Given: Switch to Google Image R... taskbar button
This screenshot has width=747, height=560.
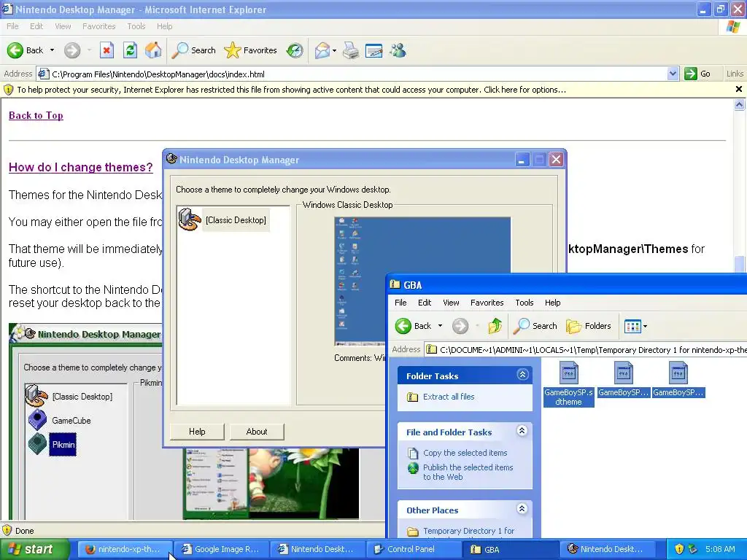Looking at the screenshot, I should coord(221,549).
